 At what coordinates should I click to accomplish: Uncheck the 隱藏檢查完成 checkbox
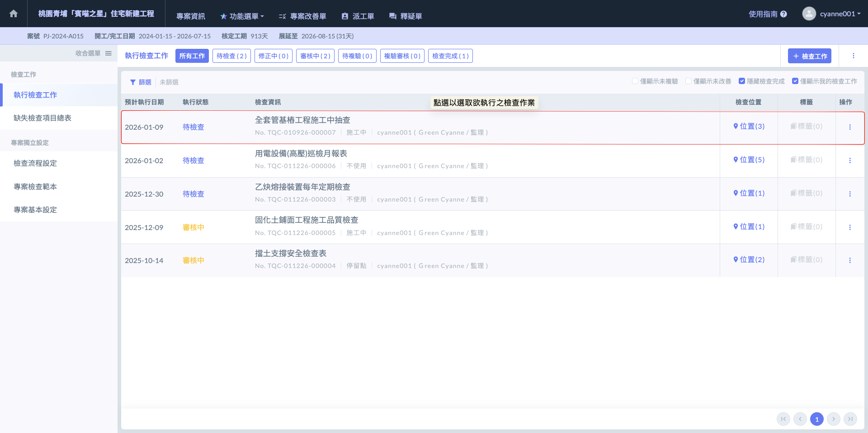click(742, 81)
